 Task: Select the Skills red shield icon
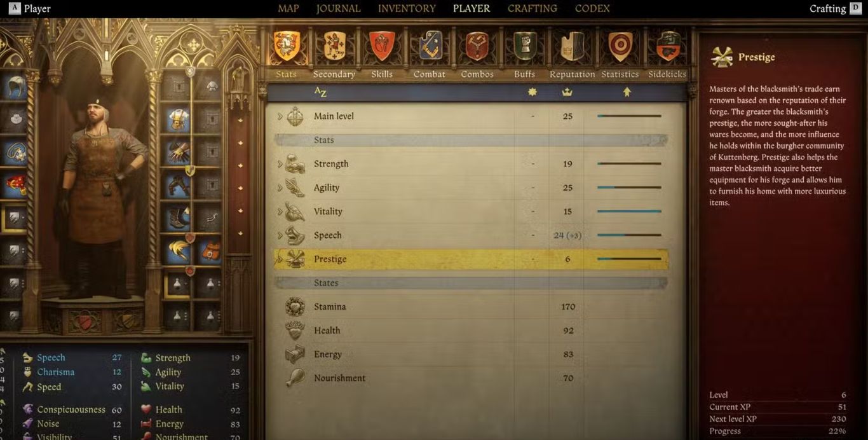[x=382, y=46]
